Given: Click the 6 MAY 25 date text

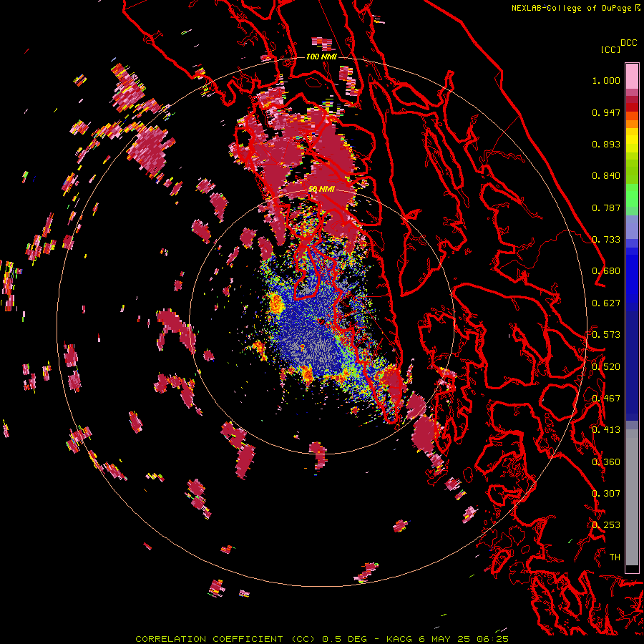Looking at the screenshot, I should click(445, 639).
